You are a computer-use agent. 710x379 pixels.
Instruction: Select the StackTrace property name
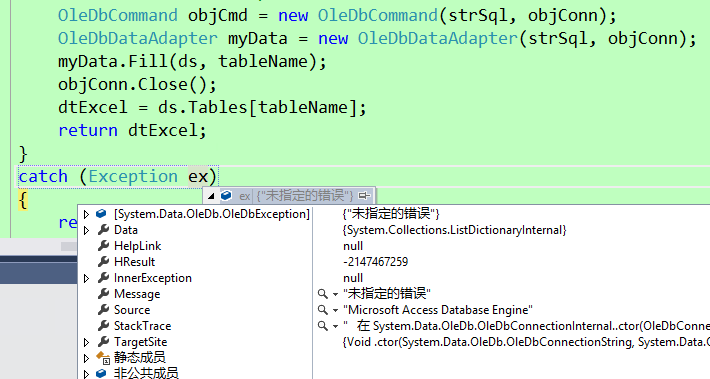click(143, 326)
